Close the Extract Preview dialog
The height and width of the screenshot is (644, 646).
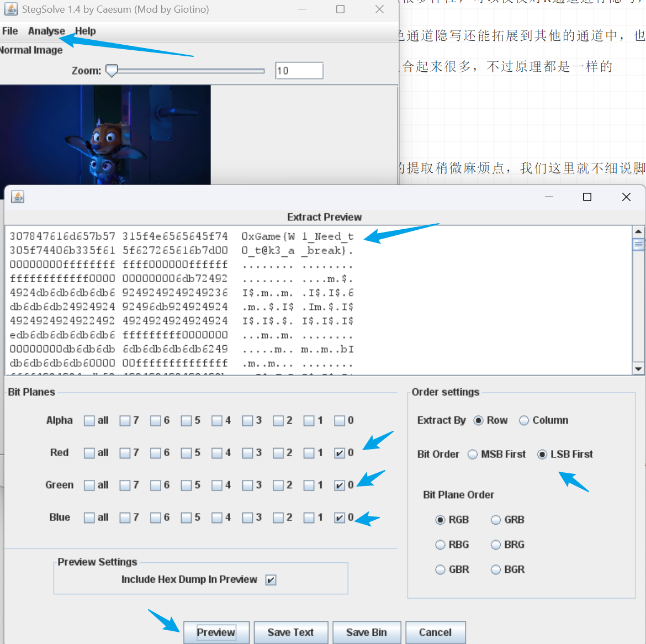point(626,197)
